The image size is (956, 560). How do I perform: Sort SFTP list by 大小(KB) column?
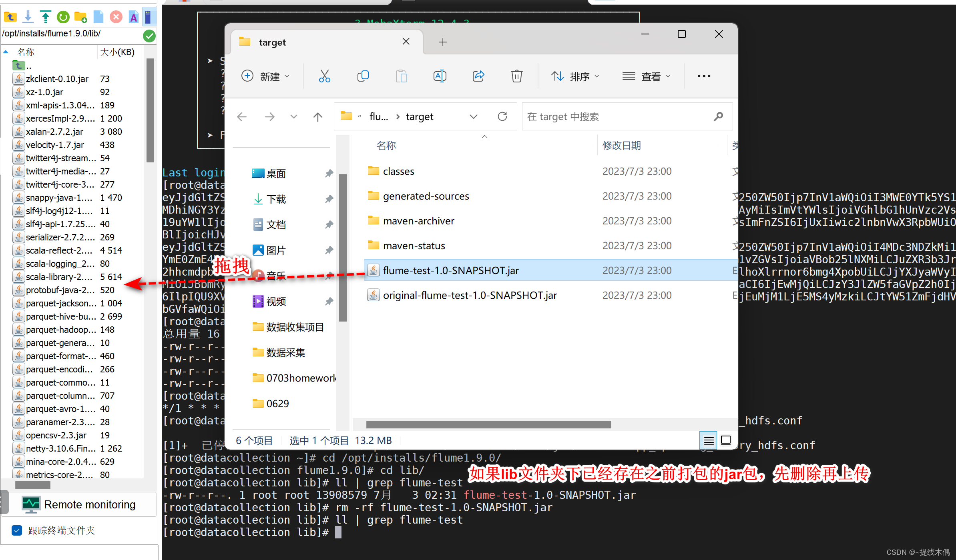pos(118,52)
